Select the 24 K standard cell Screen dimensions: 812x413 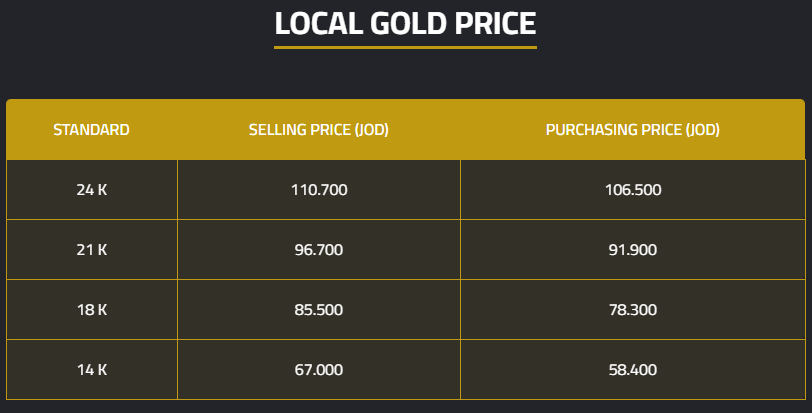tap(91, 190)
